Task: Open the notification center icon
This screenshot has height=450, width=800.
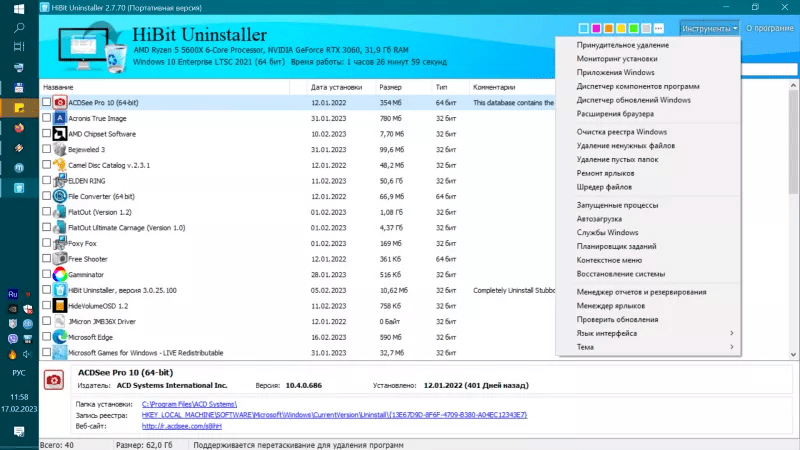Action: [x=19, y=432]
